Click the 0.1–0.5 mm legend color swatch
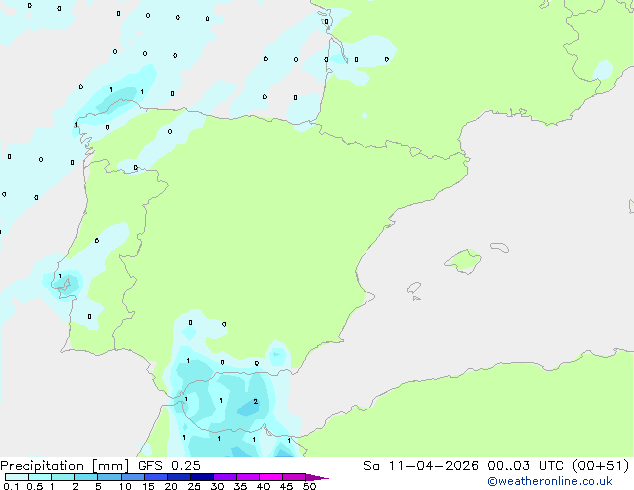The width and height of the screenshot is (634, 490). click(17, 477)
